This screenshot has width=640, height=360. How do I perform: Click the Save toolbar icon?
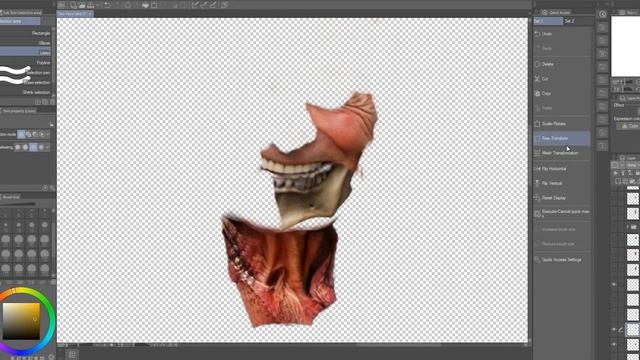click(91, 5)
